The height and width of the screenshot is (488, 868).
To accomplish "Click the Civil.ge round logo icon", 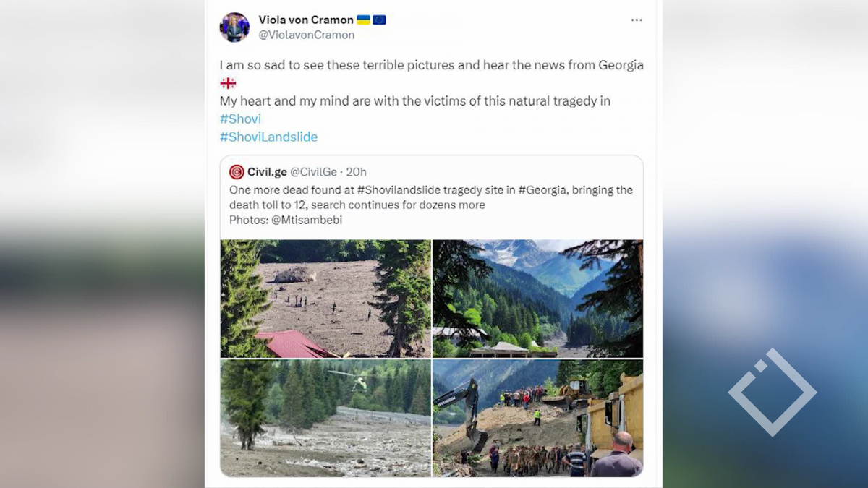I will [237, 172].
